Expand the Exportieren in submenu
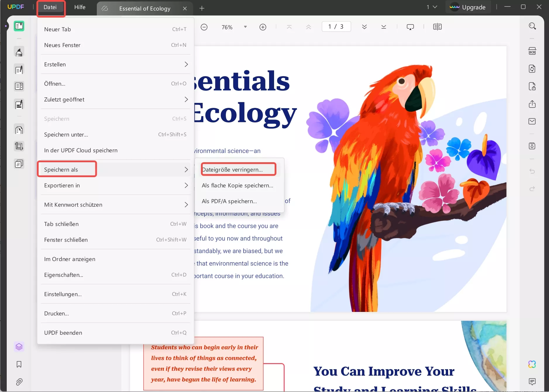 pos(116,185)
